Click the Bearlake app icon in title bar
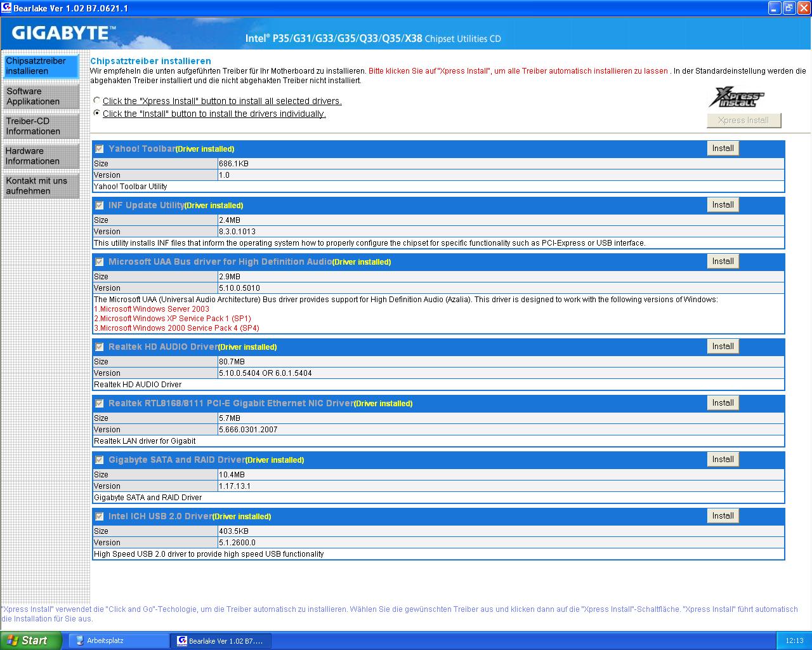Viewport: 812px width, 650px height. pos(6,8)
